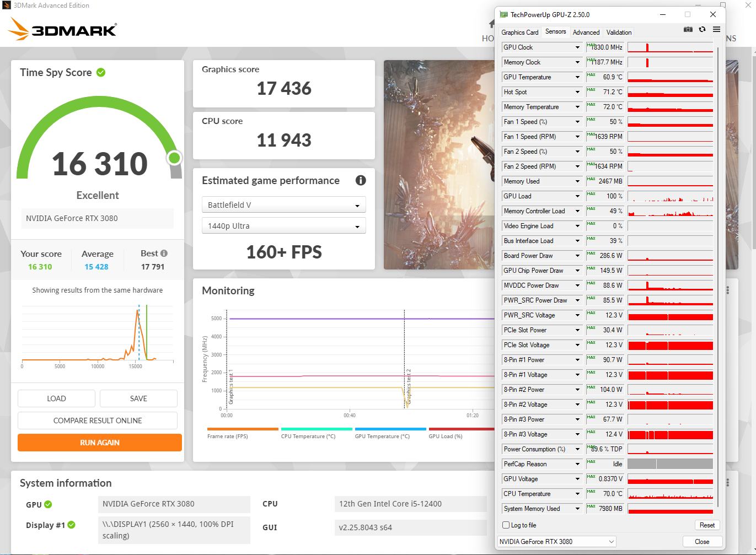This screenshot has width=756, height=555.
Task: Expand the Memory Temperature sensor dropdown
Action: click(577, 107)
